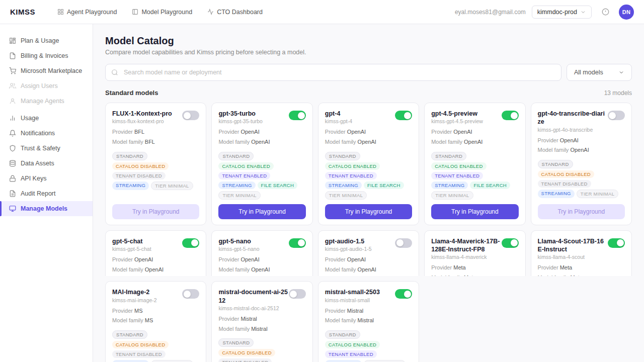Click the CATALOG ENABLED tag on mistral-small-2503 card
Screen dimensions: 644x362
tap(352, 345)
